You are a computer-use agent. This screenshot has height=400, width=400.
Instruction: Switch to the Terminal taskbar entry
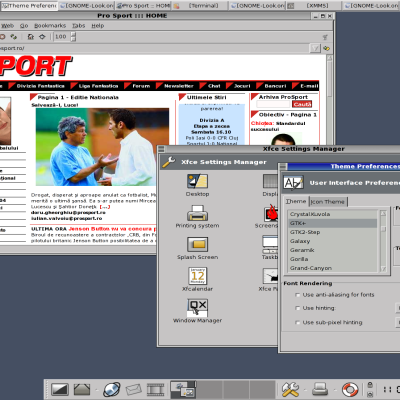pos(200,6)
